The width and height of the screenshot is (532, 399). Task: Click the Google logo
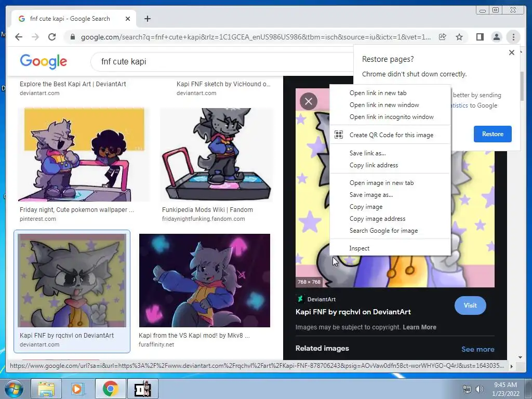pos(44,61)
